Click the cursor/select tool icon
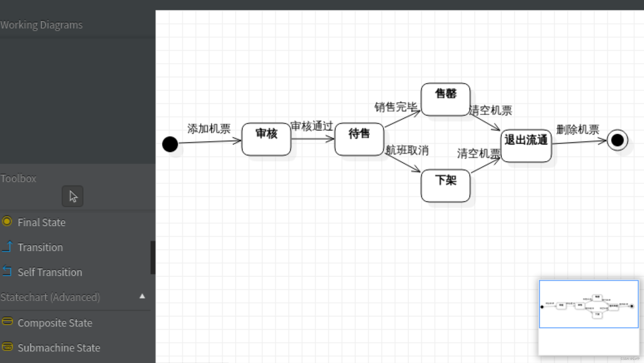Viewport: 644px width, 363px height. (x=72, y=196)
